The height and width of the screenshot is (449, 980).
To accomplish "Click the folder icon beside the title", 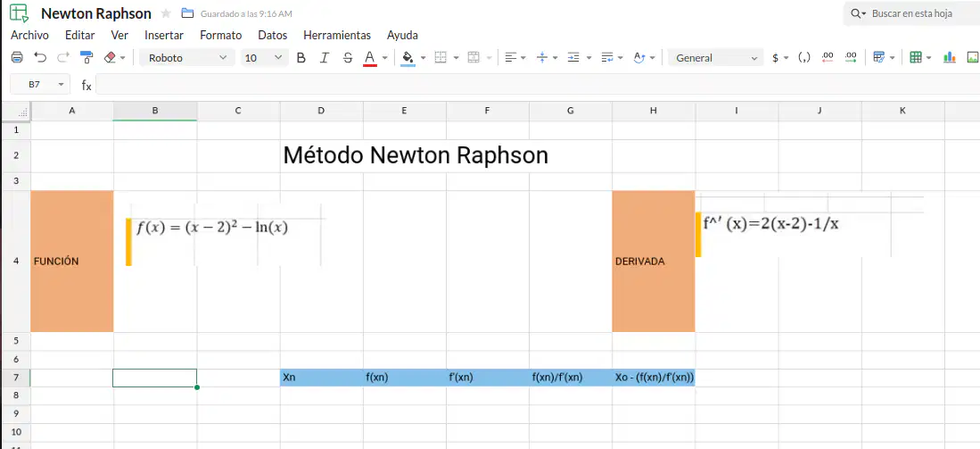I will 187,13.
